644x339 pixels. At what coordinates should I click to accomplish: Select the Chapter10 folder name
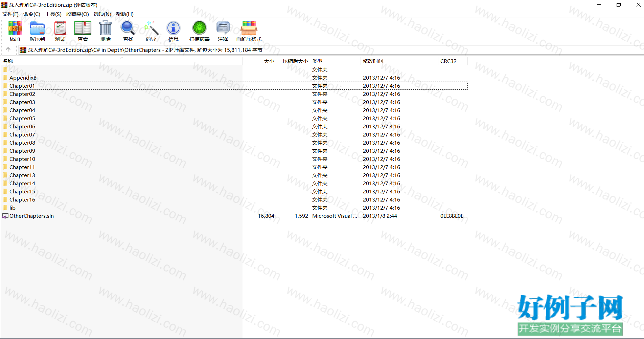click(x=22, y=159)
